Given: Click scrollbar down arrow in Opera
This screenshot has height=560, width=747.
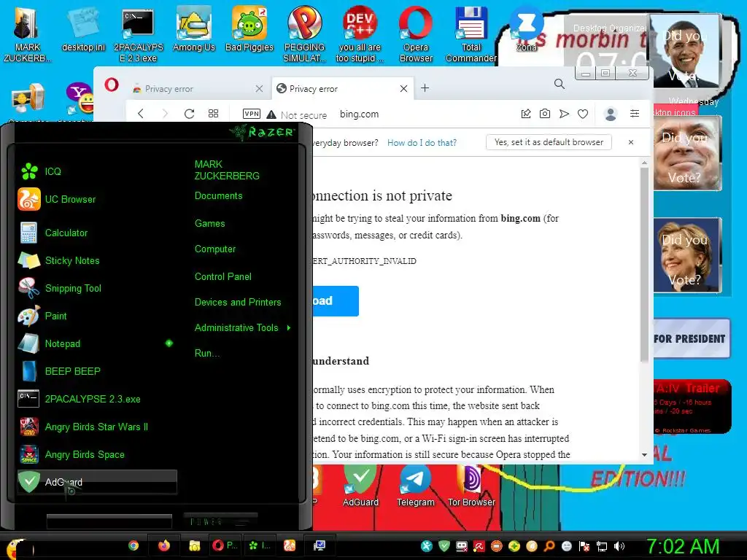Looking at the screenshot, I should (x=644, y=455).
